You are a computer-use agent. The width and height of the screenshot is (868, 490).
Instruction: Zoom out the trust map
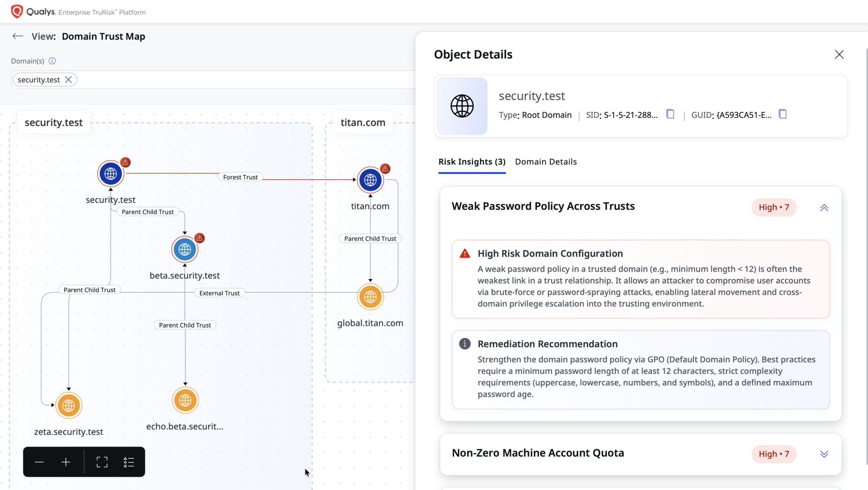[x=39, y=462]
